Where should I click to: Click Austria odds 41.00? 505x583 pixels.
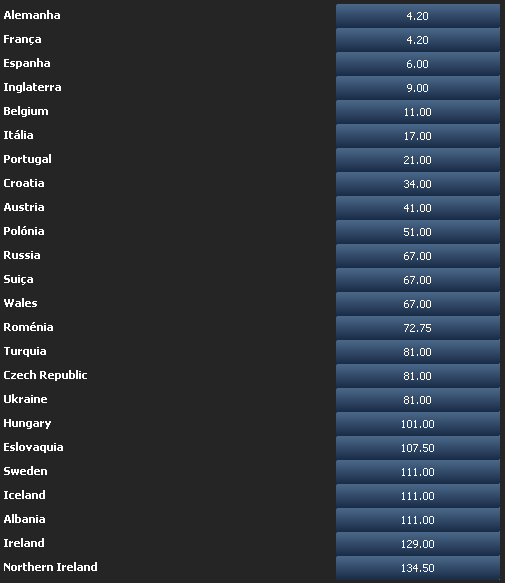tap(418, 208)
